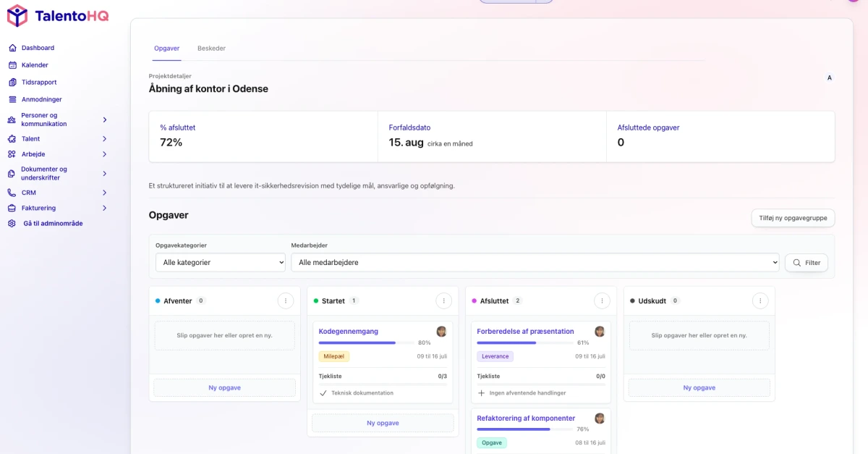Click the Afventer empty drop zone
The image size is (868, 454).
225,336
